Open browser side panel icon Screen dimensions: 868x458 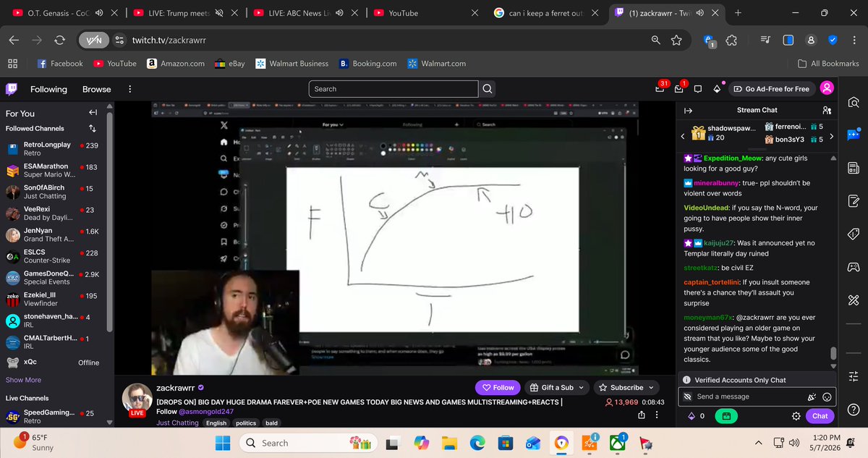[x=788, y=41]
